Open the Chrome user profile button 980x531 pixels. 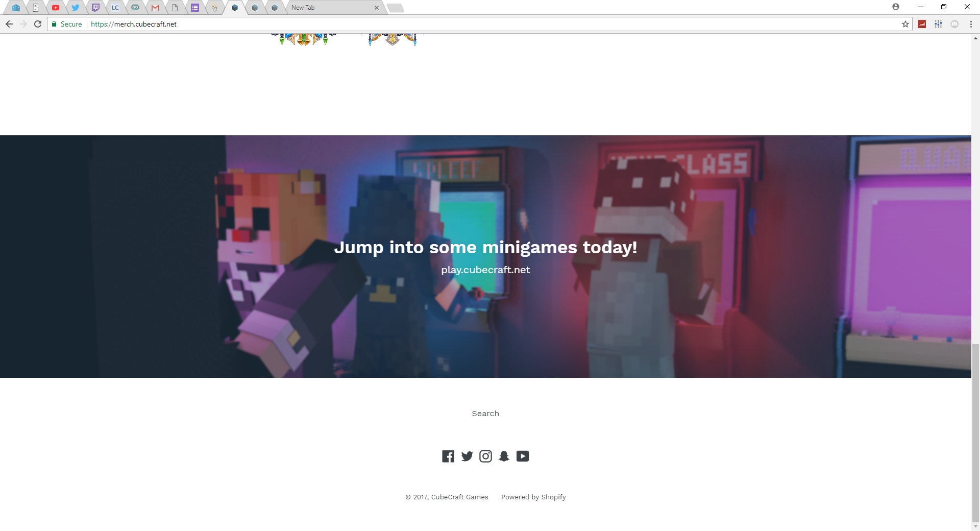[896, 7]
